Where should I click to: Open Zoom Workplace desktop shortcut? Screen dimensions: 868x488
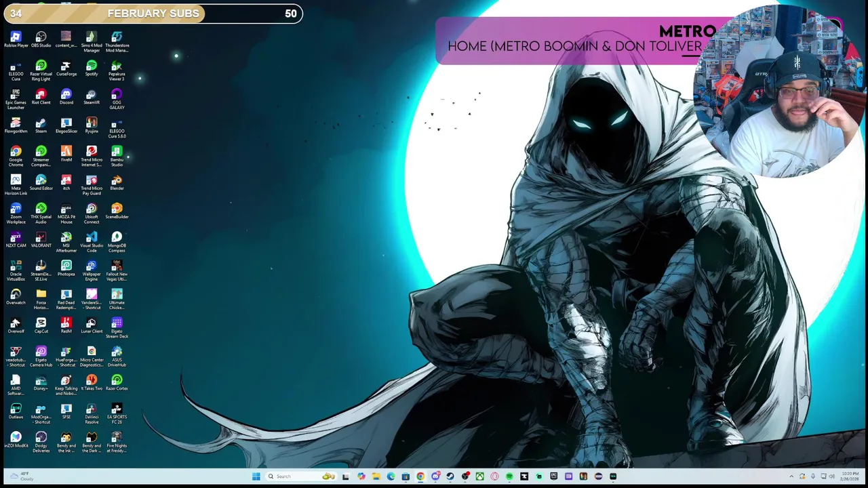coord(16,213)
